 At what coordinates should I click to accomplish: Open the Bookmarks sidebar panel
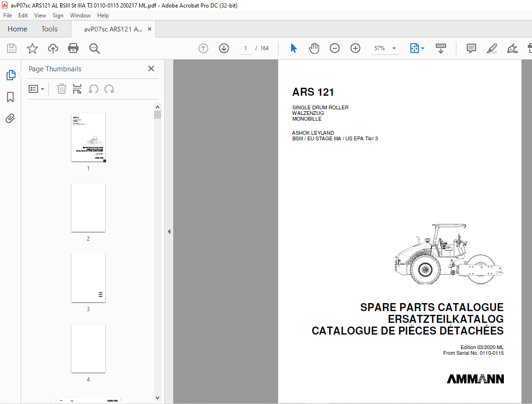10,97
